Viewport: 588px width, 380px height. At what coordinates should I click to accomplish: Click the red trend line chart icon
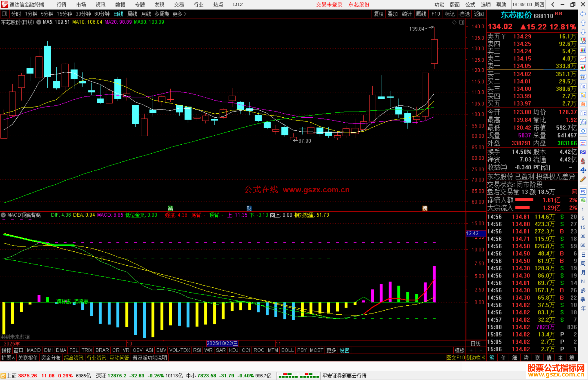click(583, 59)
